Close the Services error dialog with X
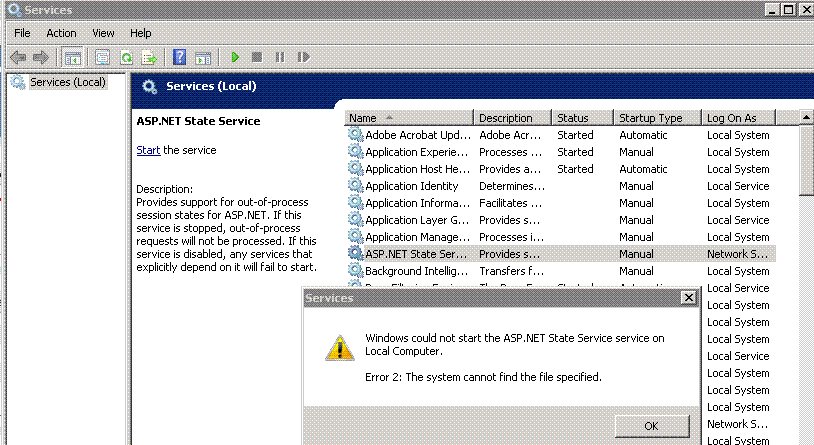 tap(687, 298)
